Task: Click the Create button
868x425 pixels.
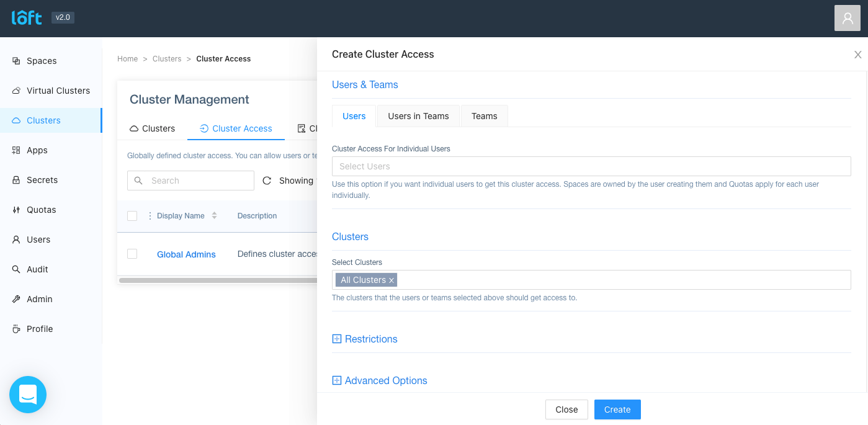Action: (617, 409)
